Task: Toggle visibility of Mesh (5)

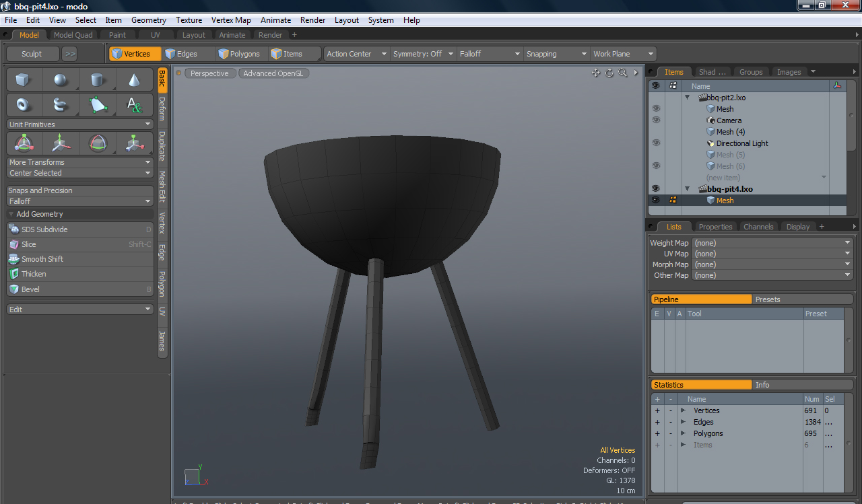Action: [x=656, y=155]
